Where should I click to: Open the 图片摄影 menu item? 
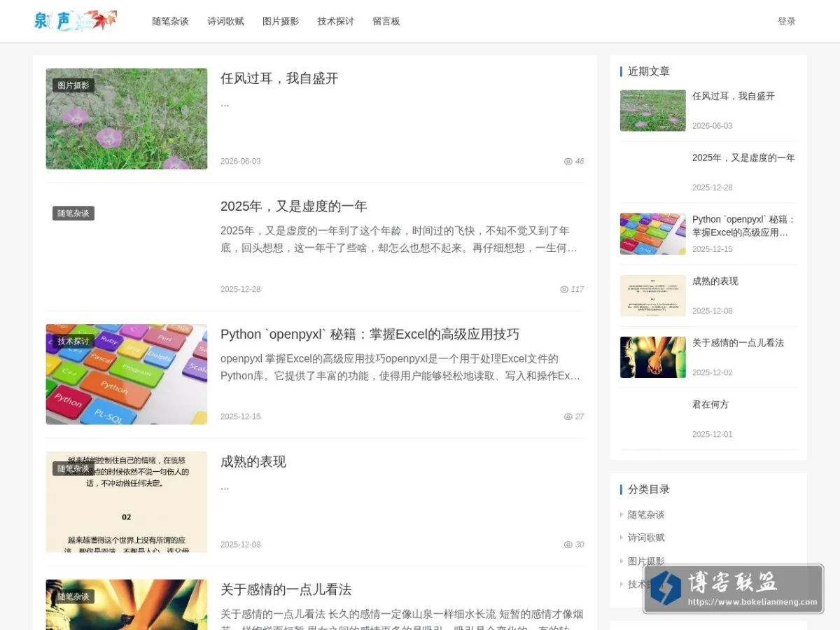click(x=281, y=21)
